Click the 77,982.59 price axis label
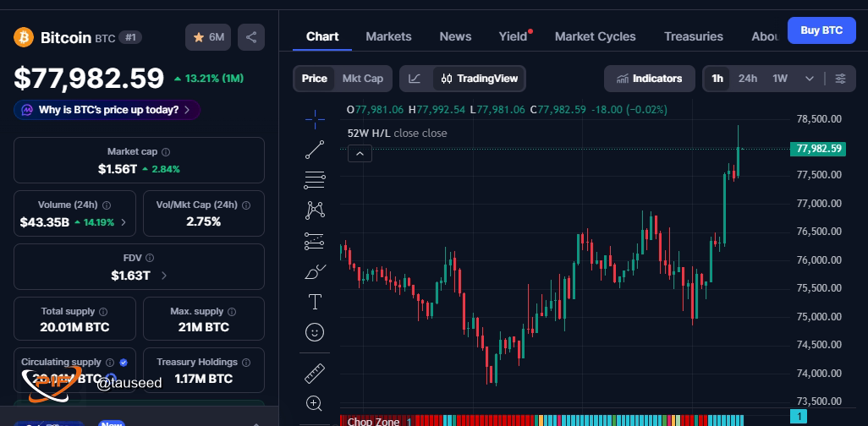868x426 pixels. click(817, 149)
